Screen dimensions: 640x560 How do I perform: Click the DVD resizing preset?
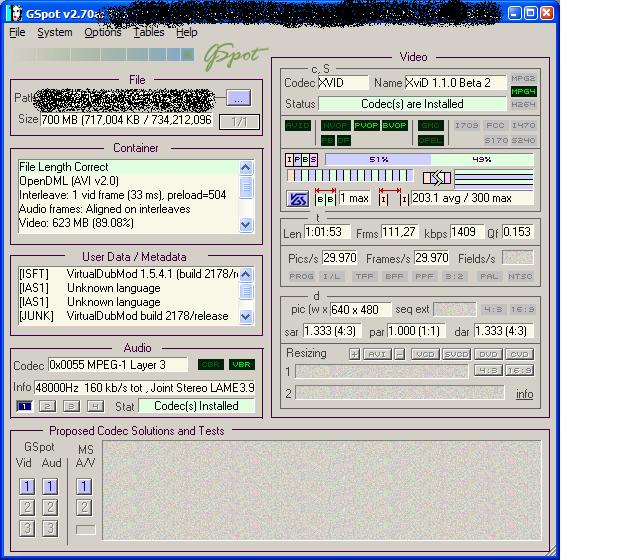point(488,354)
